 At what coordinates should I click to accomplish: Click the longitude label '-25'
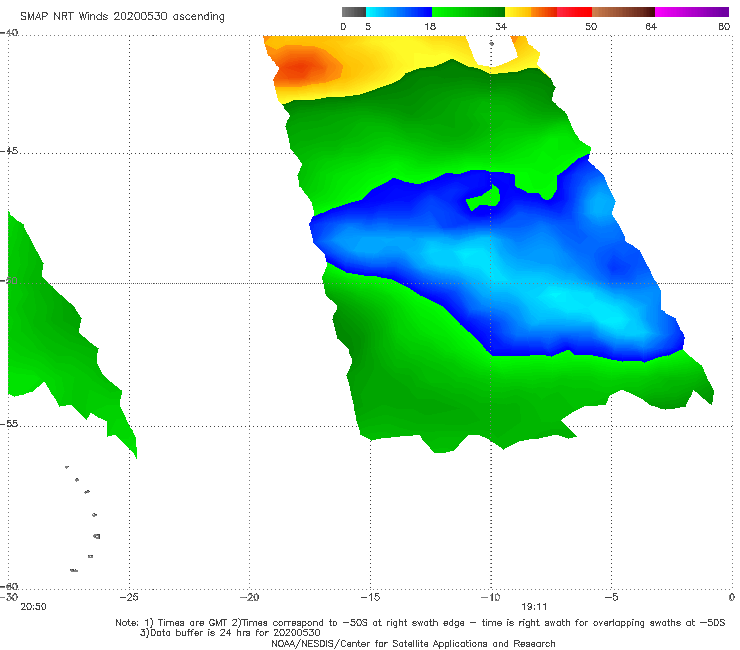point(129,597)
